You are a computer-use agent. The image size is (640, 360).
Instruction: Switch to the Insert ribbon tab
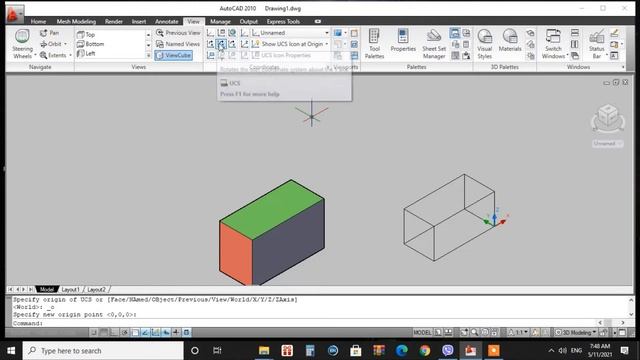(139, 21)
